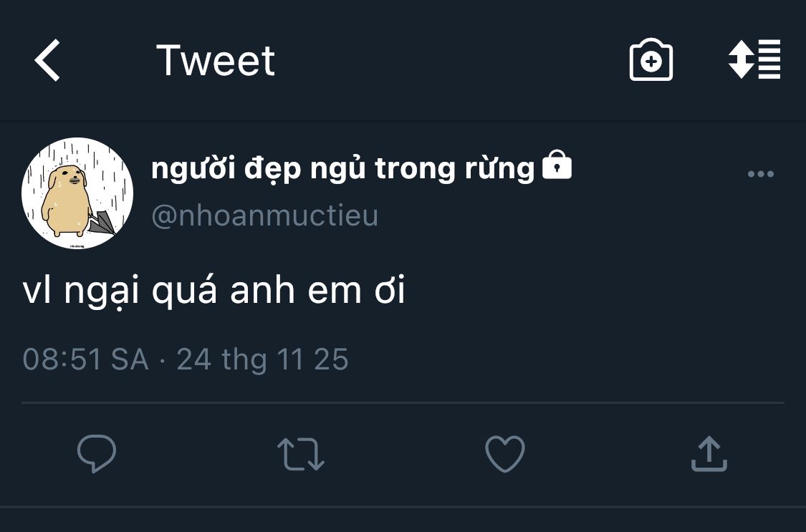
Task: Open profile via name 'người đẹp ngủ trong rừng'
Action: tap(343, 169)
